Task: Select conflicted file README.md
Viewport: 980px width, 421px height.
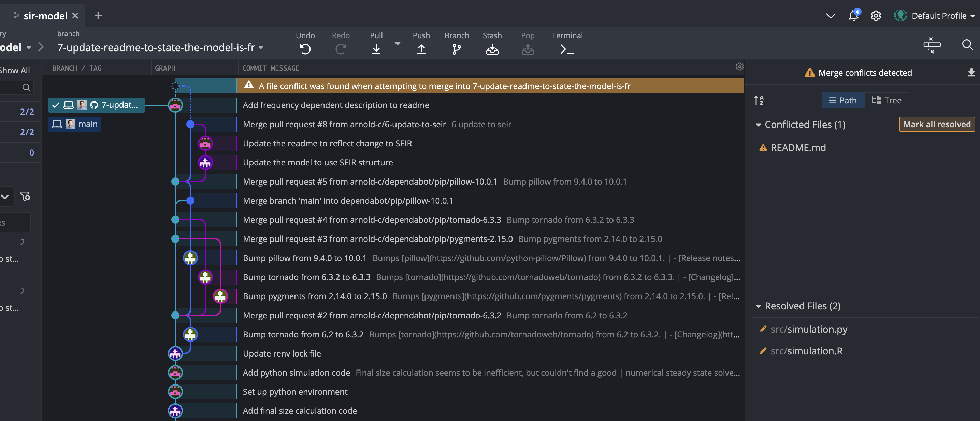Action: 798,148
